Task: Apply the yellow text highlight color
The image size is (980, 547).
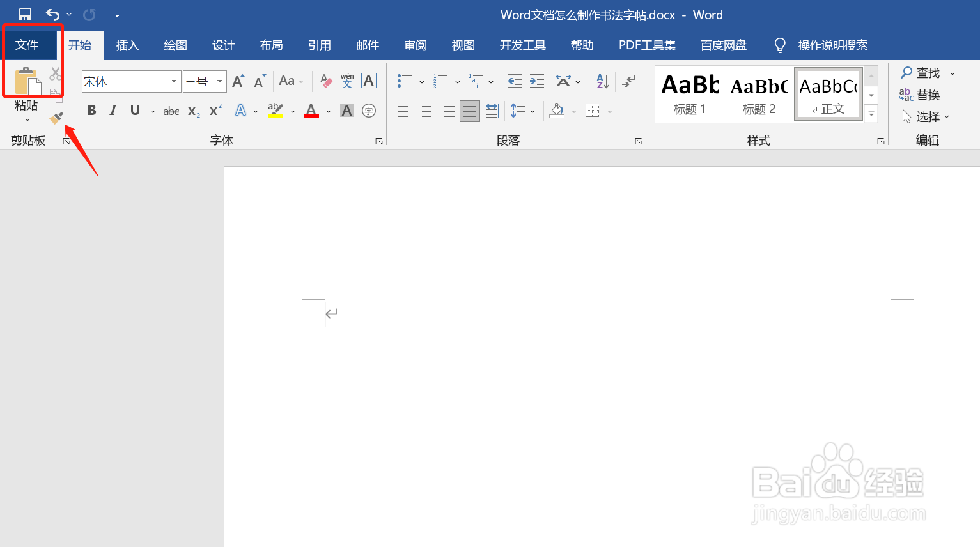Action: tap(276, 111)
